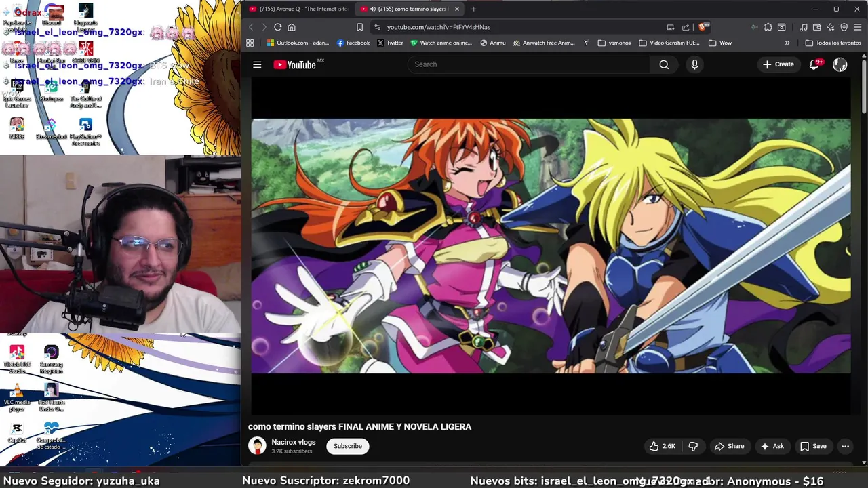Select the como termino slayers tab

coord(410,9)
